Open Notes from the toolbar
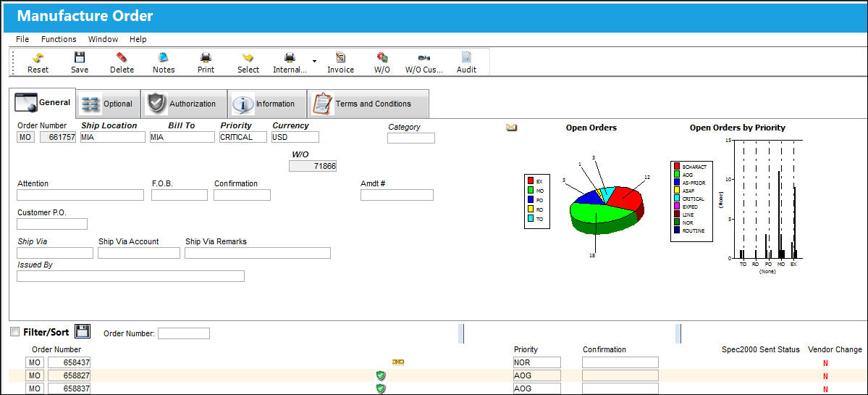The height and width of the screenshot is (395, 868). point(164,57)
